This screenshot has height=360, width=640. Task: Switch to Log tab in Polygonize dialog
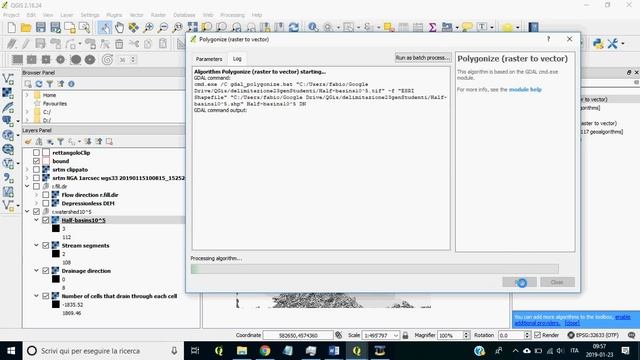(x=237, y=59)
